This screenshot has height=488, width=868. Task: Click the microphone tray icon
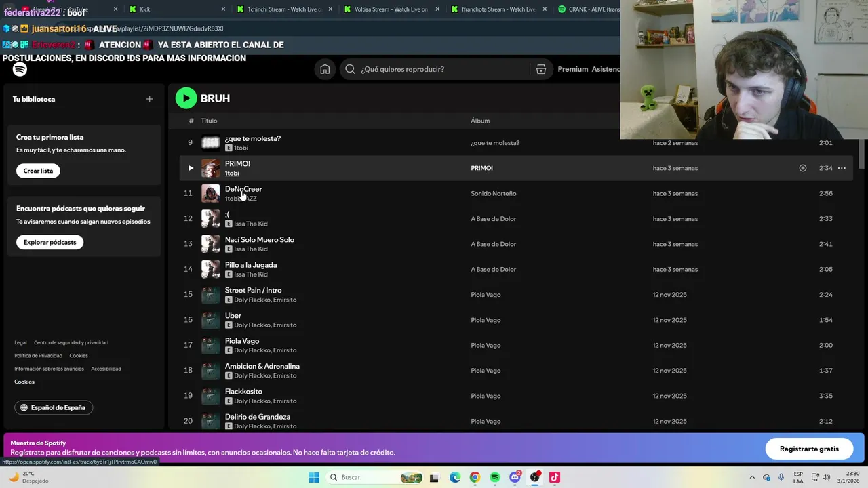(x=781, y=477)
